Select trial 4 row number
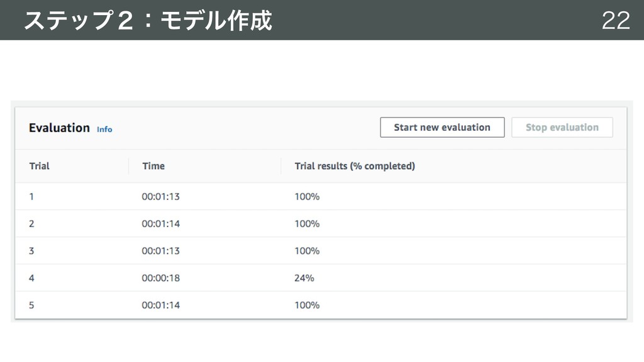 point(31,278)
